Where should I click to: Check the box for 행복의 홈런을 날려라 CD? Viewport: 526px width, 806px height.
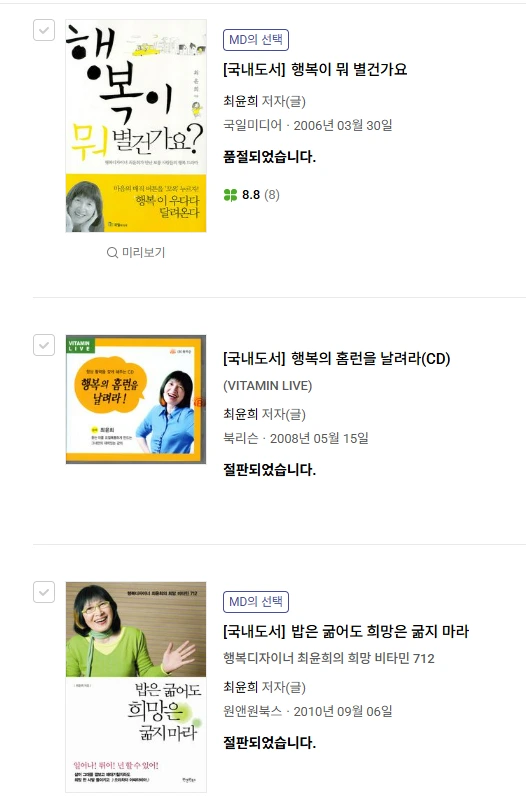(x=44, y=345)
